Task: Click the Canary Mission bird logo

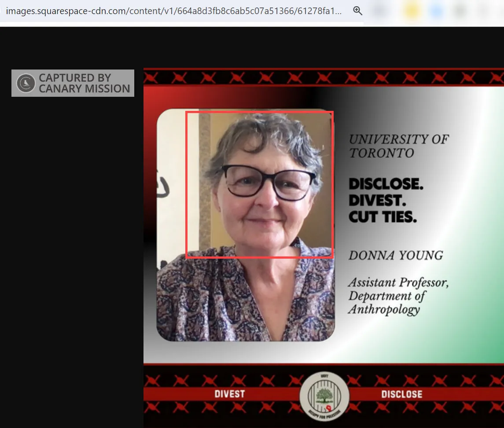Action: 26,83
